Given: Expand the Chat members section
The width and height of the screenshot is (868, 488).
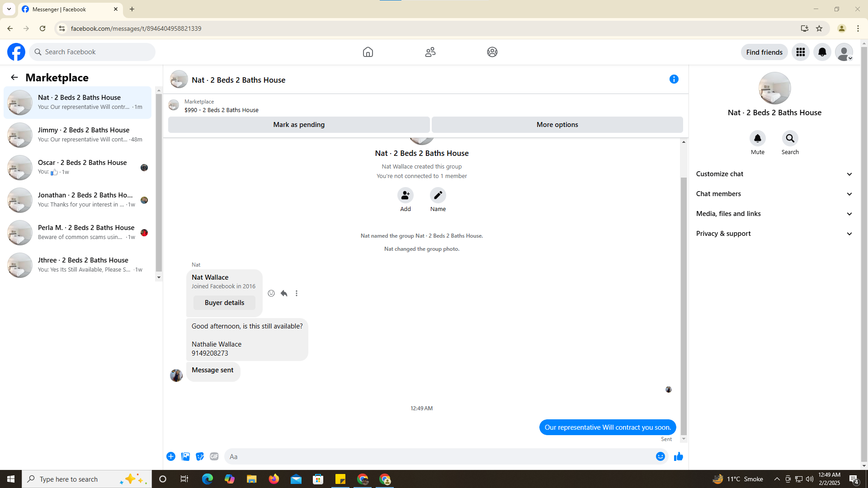Looking at the screenshot, I should [x=774, y=194].
